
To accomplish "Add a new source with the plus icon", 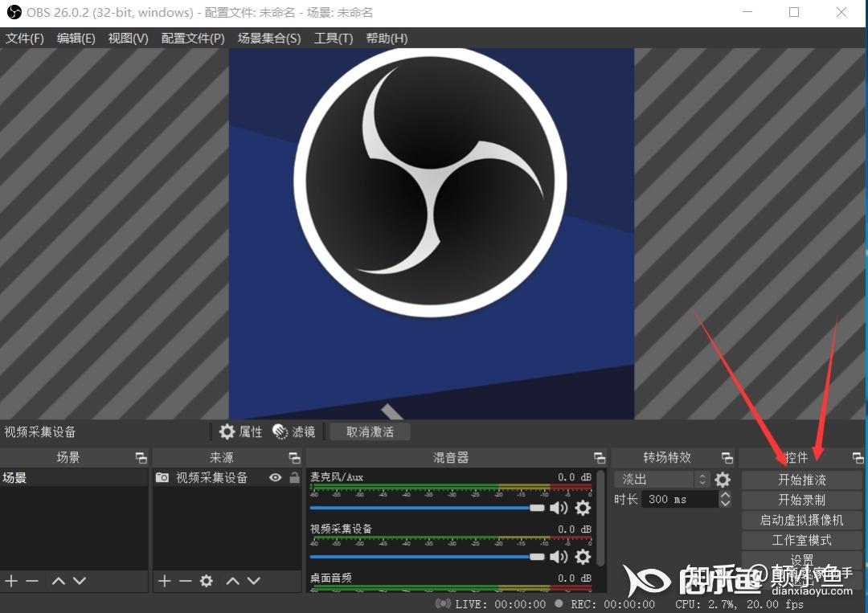I will click(x=165, y=581).
